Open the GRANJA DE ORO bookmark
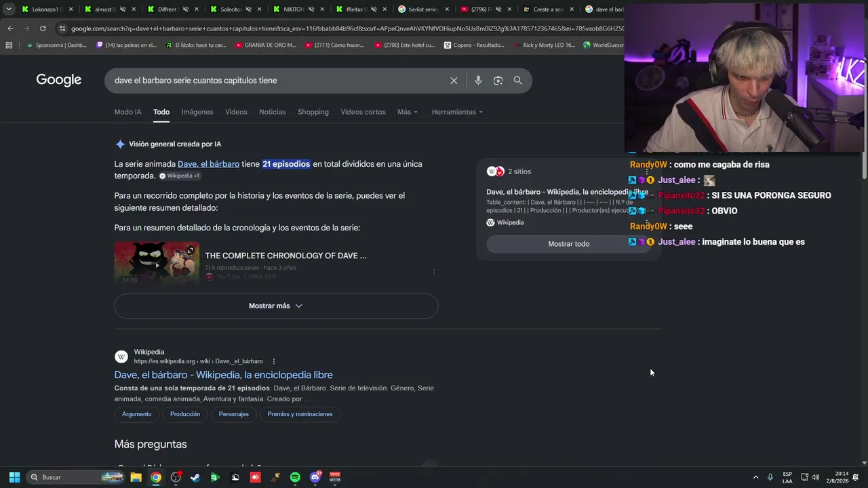868x488 pixels. 266,45
